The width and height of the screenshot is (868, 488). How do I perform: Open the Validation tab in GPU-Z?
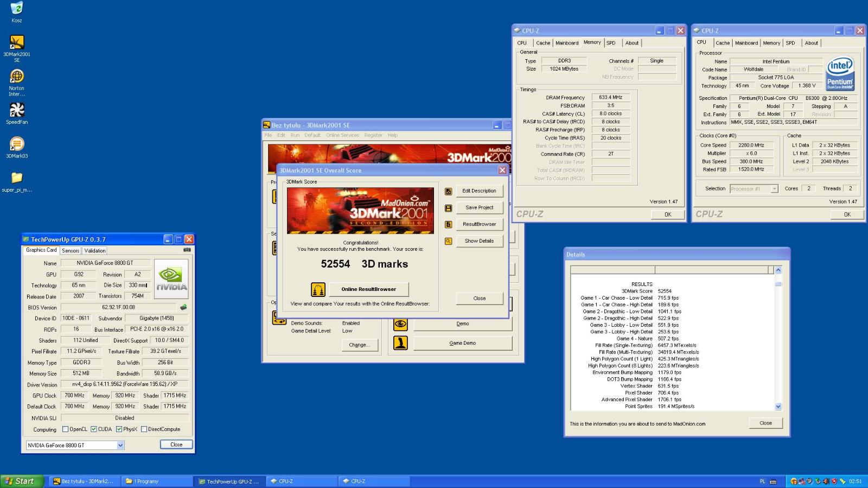pos(95,251)
